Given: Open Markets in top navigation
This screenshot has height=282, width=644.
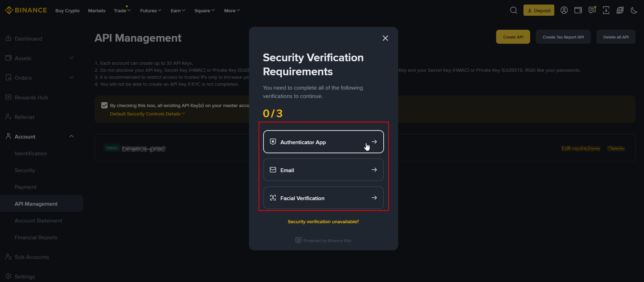Looking at the screenshot, I should pos(97,10).
